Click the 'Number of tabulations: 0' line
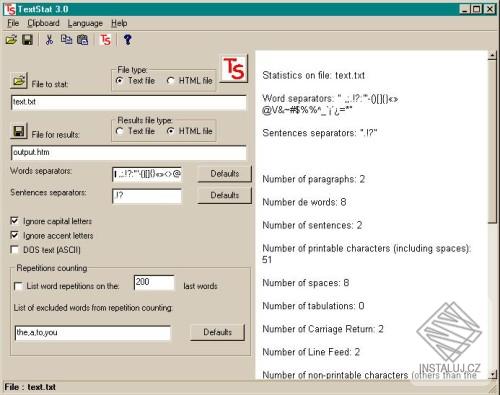Image resolution: width=500 pixels, height=395 pixels. (x=313, y=306)
